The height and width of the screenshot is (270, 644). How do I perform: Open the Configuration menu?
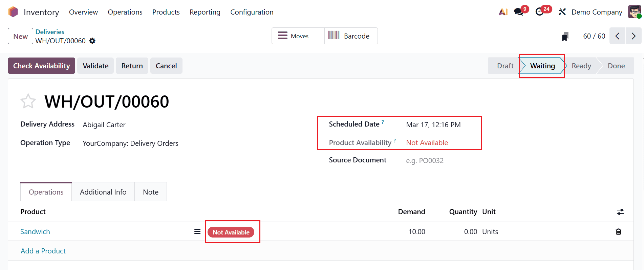[x=252, y=12]
